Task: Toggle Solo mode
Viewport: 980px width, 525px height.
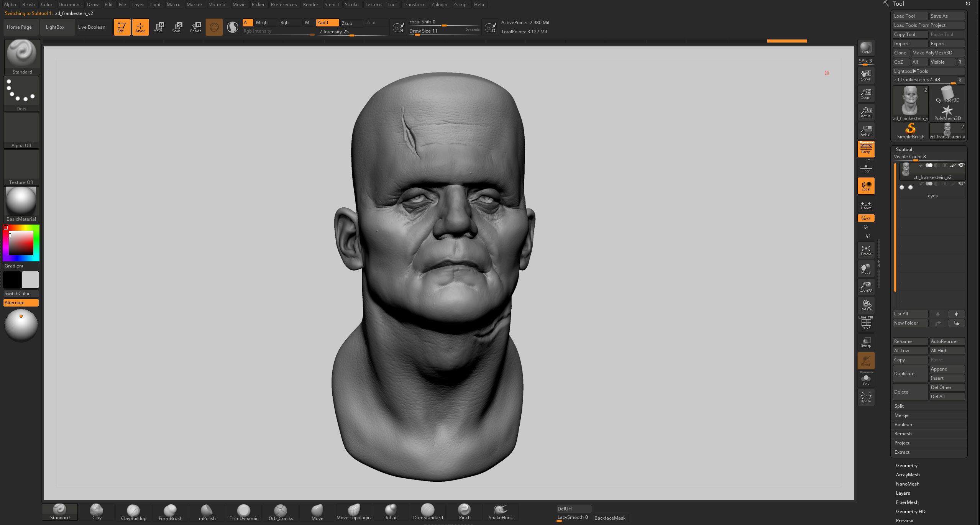Action: coord(866,379)
